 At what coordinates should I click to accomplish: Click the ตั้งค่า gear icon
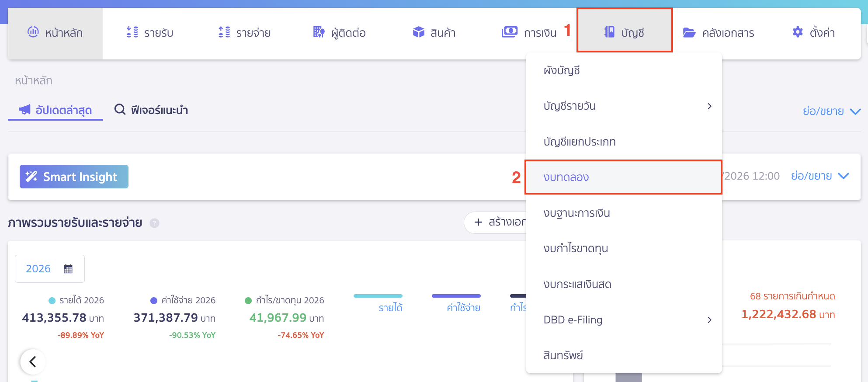tap(797, 32)
